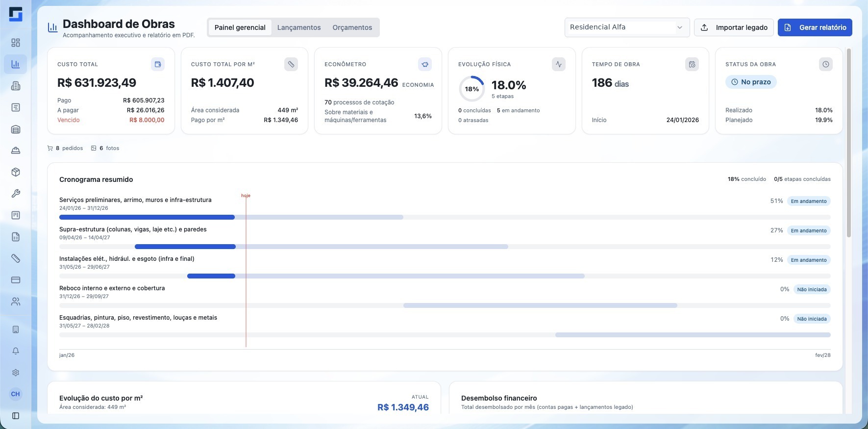868x429 pixels.
Task: Click the Cronograma resumido heading
Action: pos(96,179)
